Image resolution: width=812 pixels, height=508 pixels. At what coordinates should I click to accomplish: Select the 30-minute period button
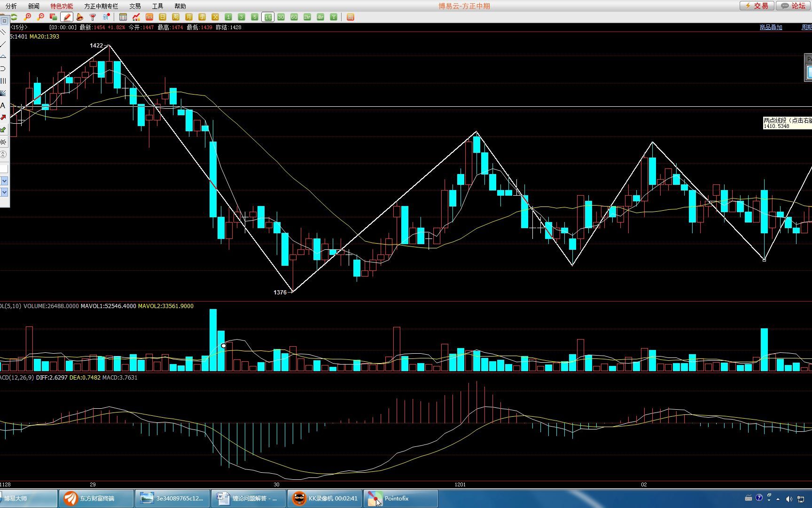coord(281,17)
